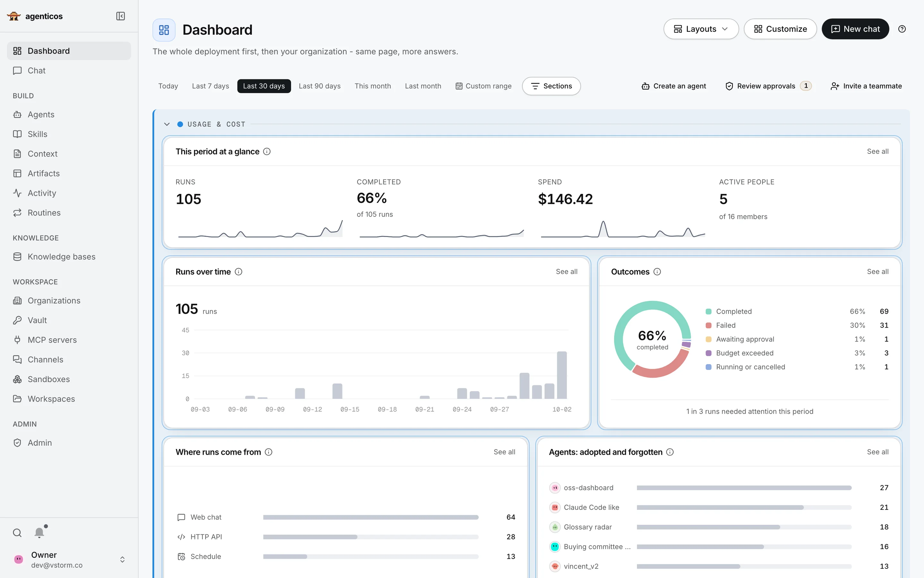
Task: Click the info icon beside Outcomes
Action: [x=657, y=272]
